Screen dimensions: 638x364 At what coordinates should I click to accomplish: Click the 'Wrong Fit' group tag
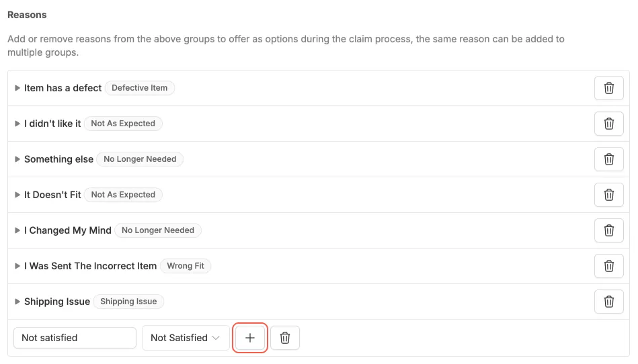[186, 266]
